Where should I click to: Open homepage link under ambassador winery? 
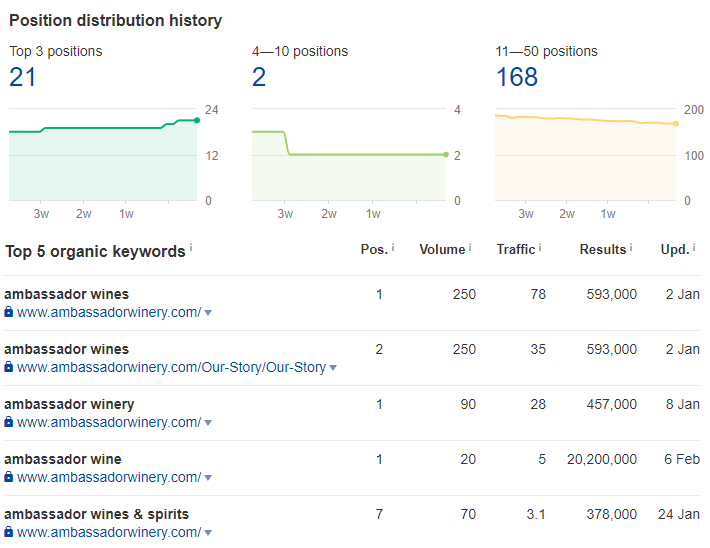pos(109,422)
